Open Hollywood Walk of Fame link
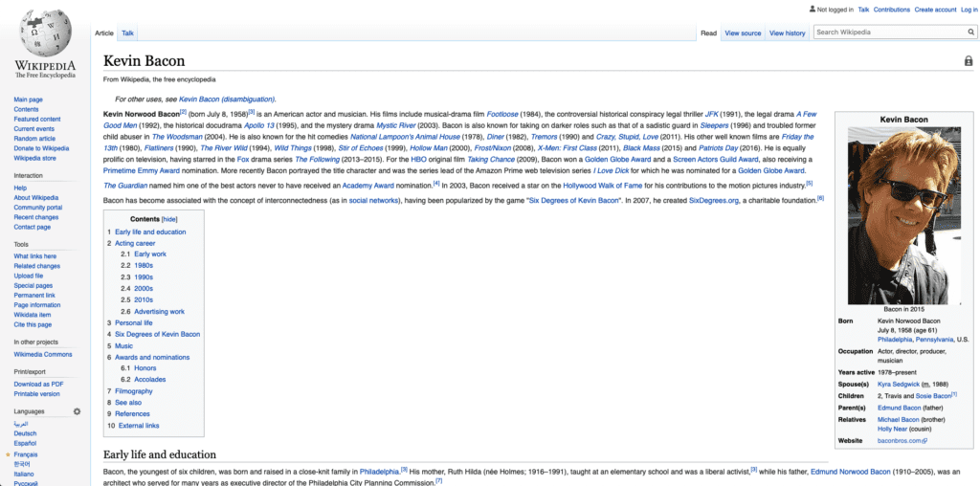The height and width of the screenshot is (486, 980). [x=603, y=186]
